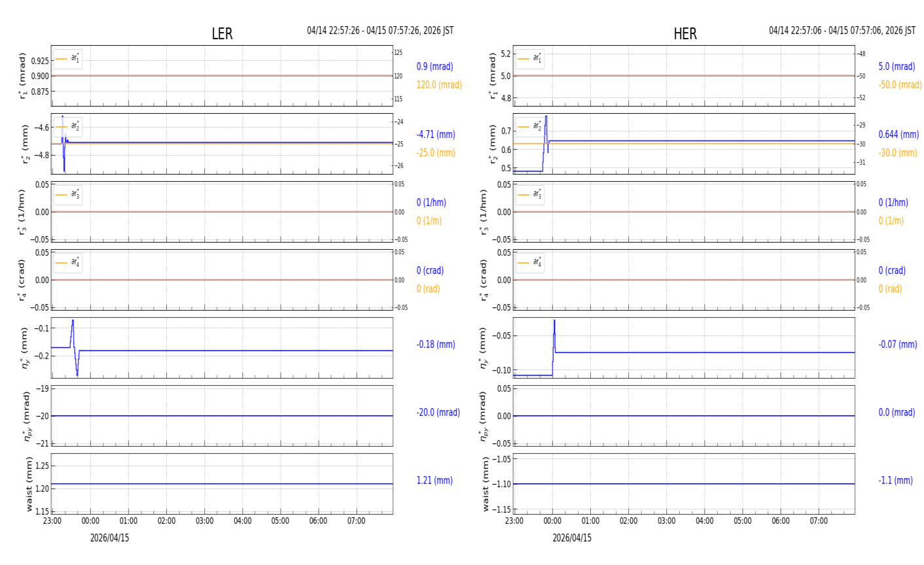This screenshot has height=565, width=924.
Task: Click the HER 0 (1/hm) value
Action: click(893, 203)
